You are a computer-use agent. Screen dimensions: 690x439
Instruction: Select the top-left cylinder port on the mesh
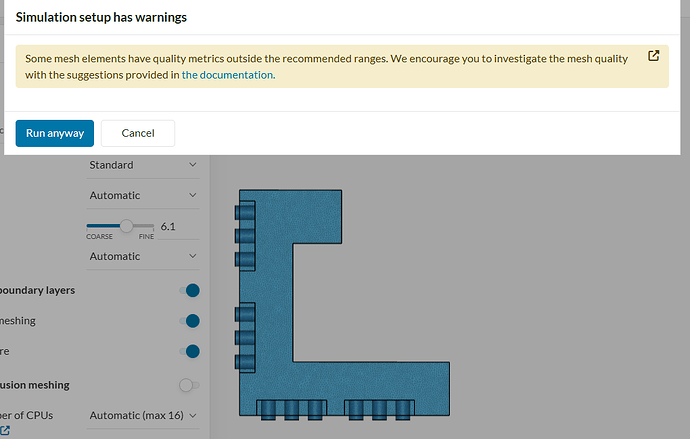pos(245,212)
